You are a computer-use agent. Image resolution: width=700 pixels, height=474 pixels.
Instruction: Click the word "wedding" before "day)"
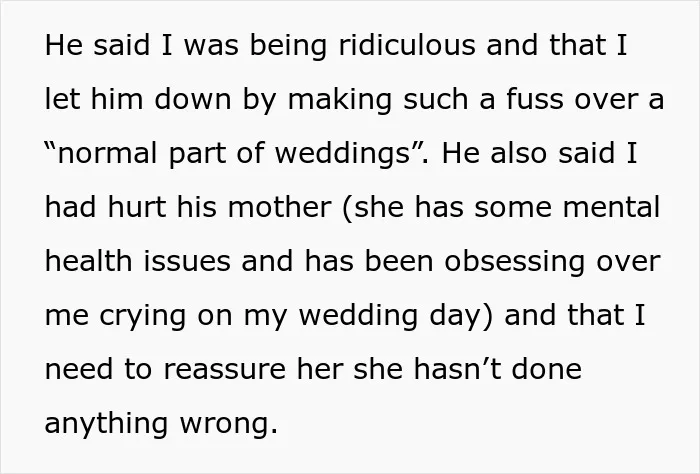click(358, 317)
